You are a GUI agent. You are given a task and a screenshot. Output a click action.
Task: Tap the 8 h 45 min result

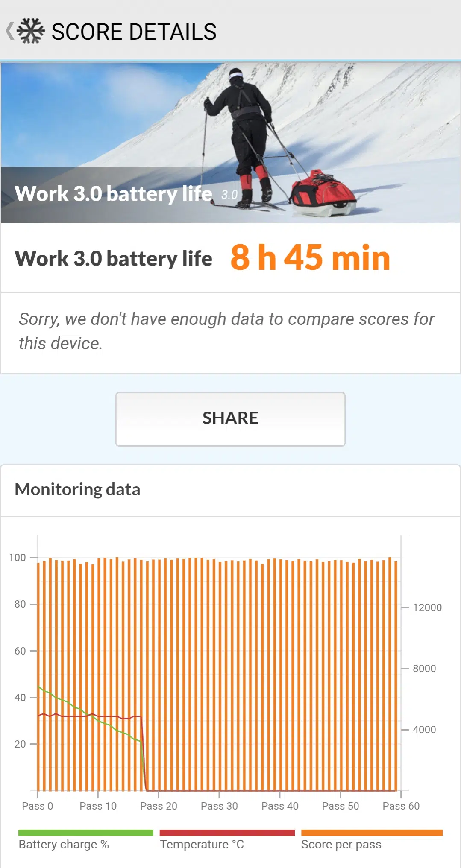[310, 258]
